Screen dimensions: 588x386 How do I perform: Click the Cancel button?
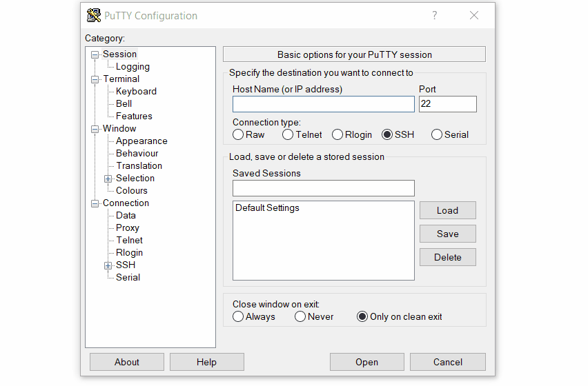(448, 362)
